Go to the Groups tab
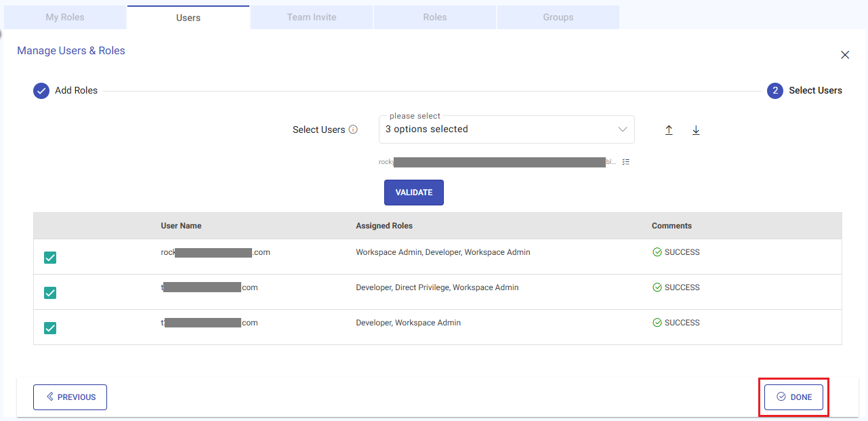 click(x=558, y=17)
